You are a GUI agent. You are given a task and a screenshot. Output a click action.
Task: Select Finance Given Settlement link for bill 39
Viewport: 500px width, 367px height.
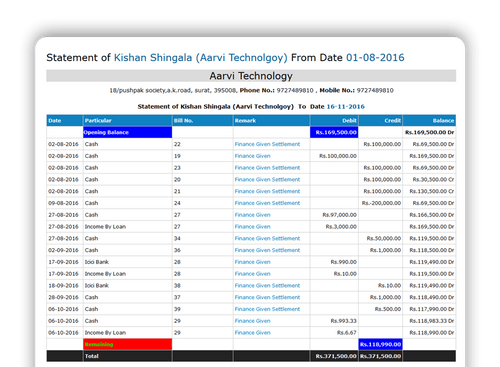pyautogui.click(x=267, y=309)
